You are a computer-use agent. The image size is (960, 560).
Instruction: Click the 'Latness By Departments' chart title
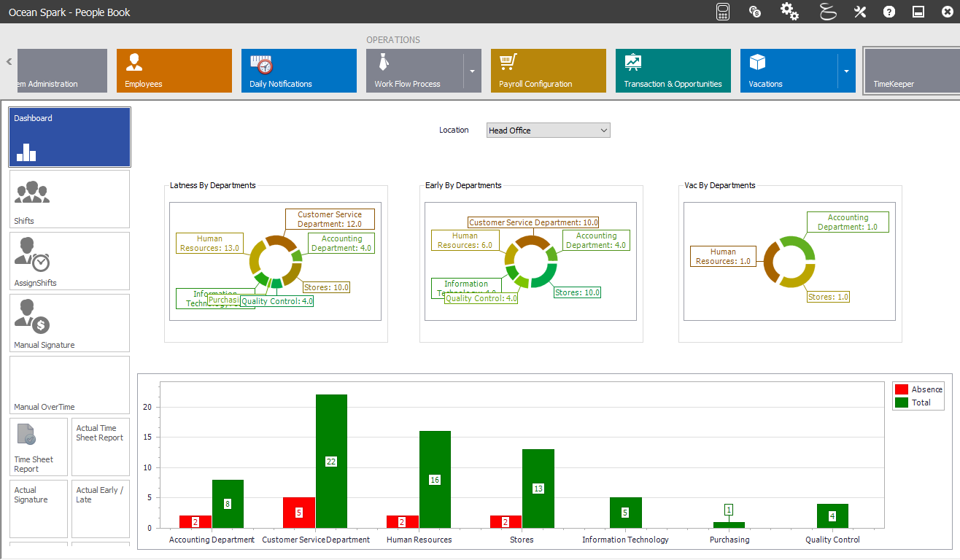pos(213,185)
